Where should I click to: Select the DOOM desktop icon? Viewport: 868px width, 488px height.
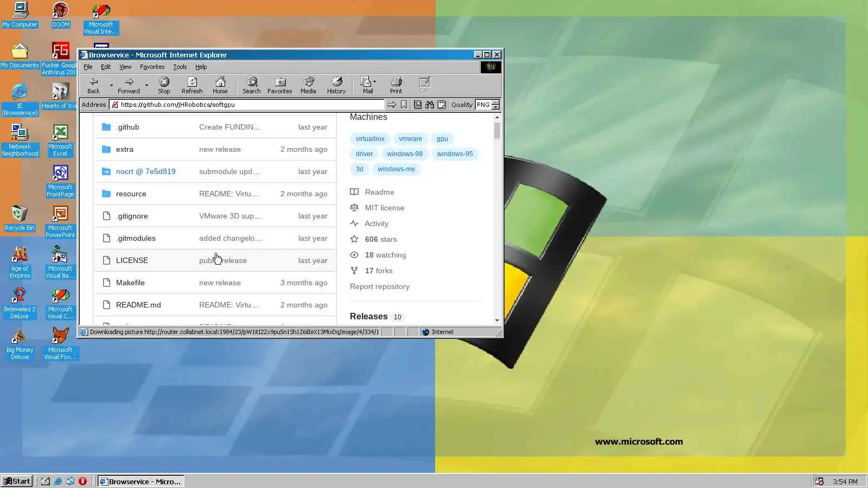click(61, 15)
